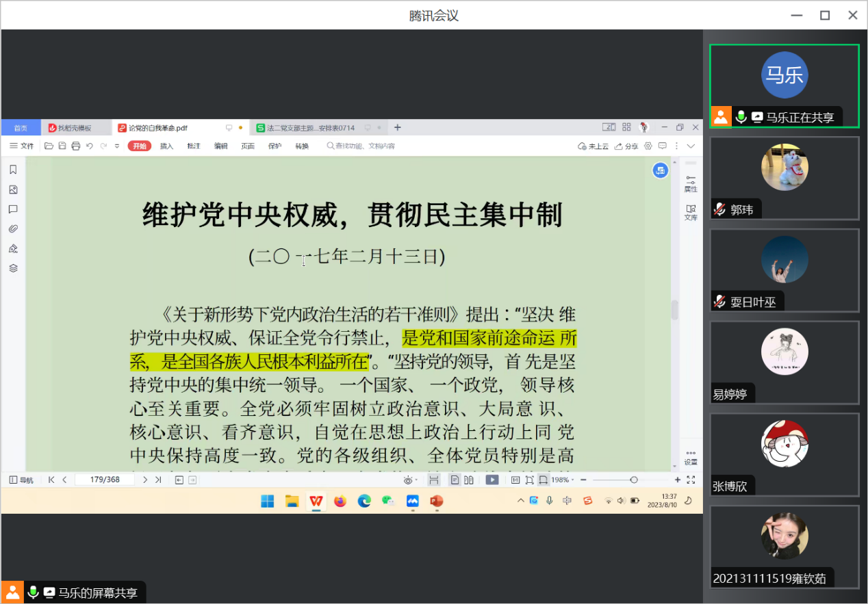Image resolution: width=868 pixels, height=604 pixels.
Task: Click the undo arrow in toolbar
Action: pos(90,146)
